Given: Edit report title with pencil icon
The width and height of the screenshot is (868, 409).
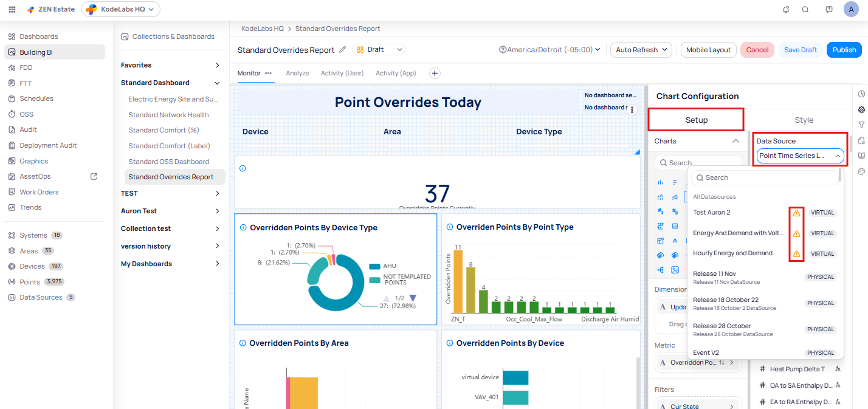Looking at the screenshot, I should (343, 50).
